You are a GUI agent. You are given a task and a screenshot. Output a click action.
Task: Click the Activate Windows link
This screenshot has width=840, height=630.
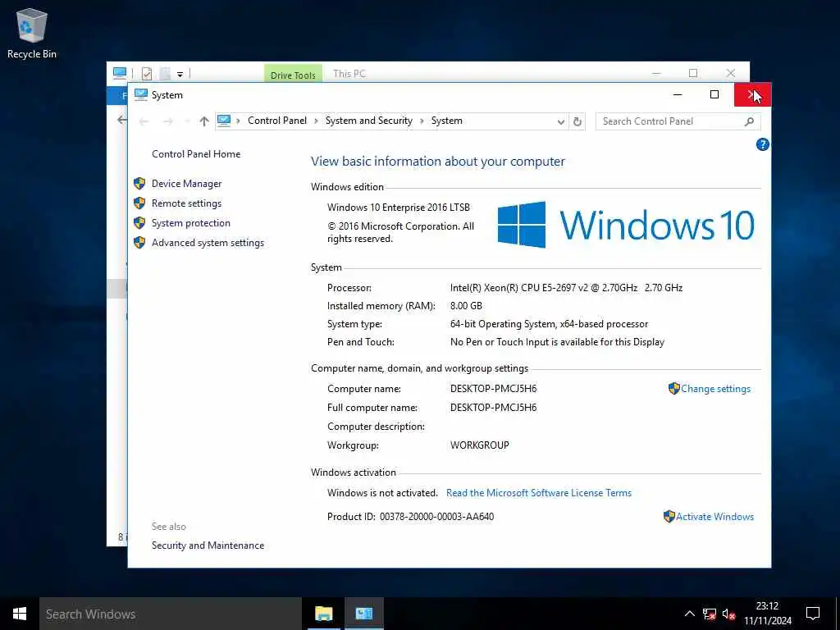pos(714,517)
